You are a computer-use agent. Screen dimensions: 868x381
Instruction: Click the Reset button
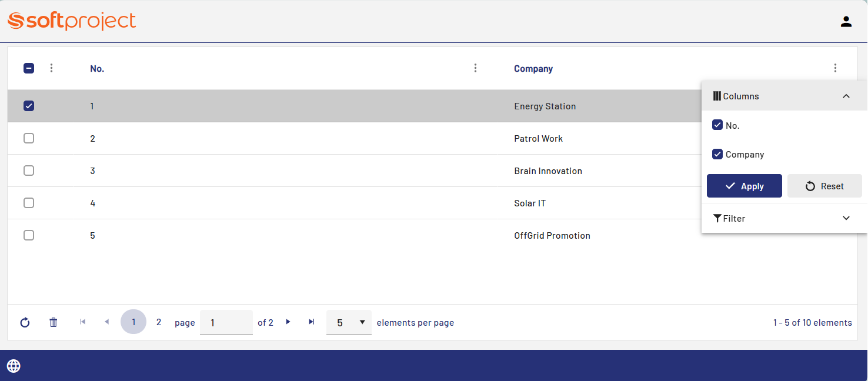tap(824, 186)
